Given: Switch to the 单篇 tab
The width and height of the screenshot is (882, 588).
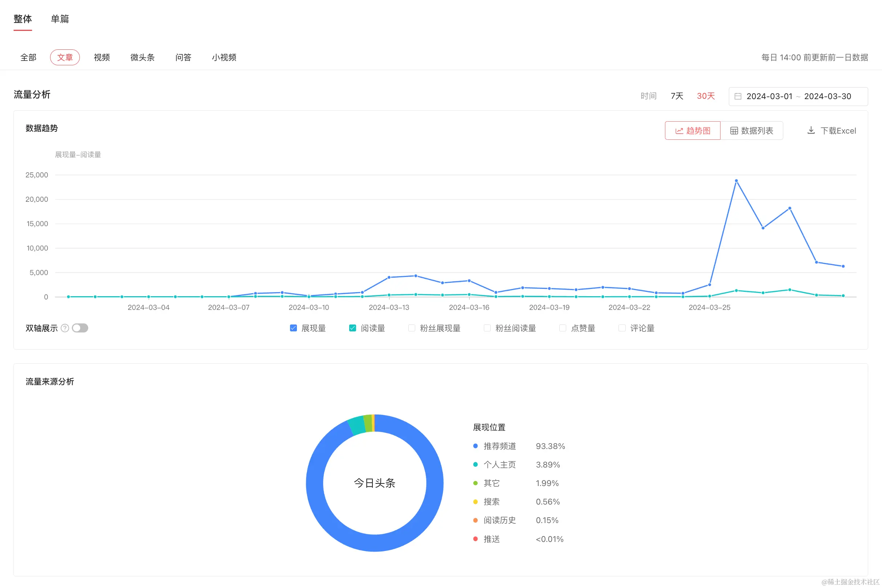Looking at the screenshot, I should tap(60, 19).
